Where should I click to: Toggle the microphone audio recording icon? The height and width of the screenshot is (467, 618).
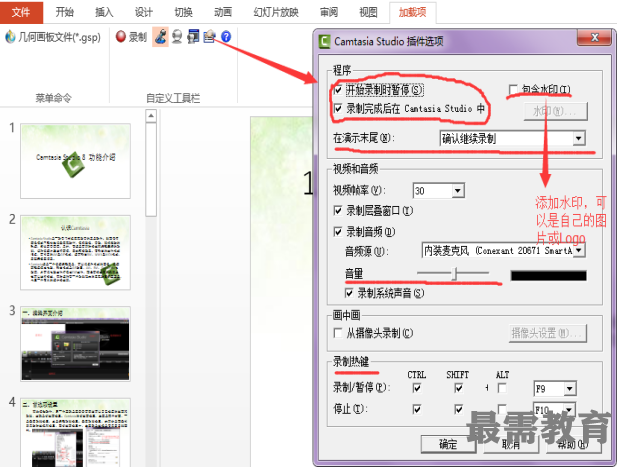[160, 37]
